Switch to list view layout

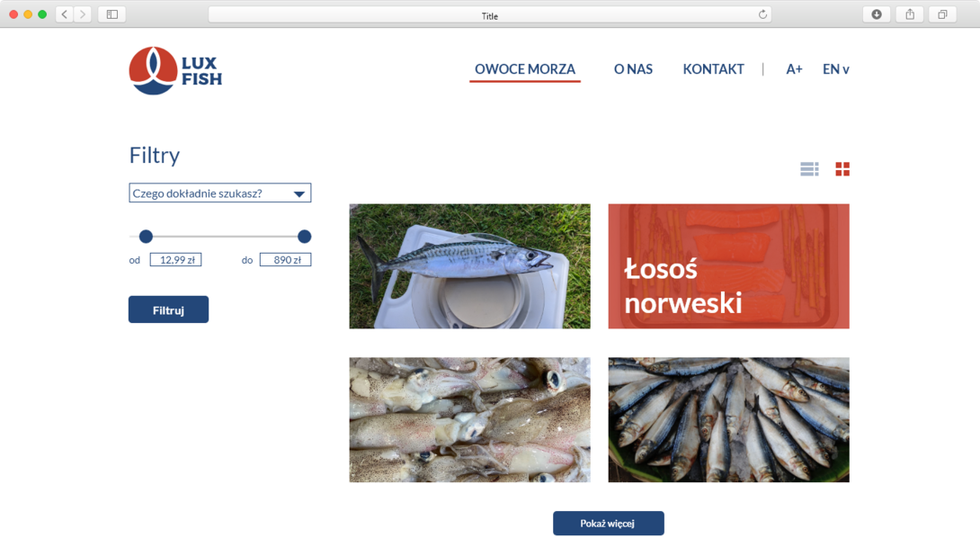809,169
